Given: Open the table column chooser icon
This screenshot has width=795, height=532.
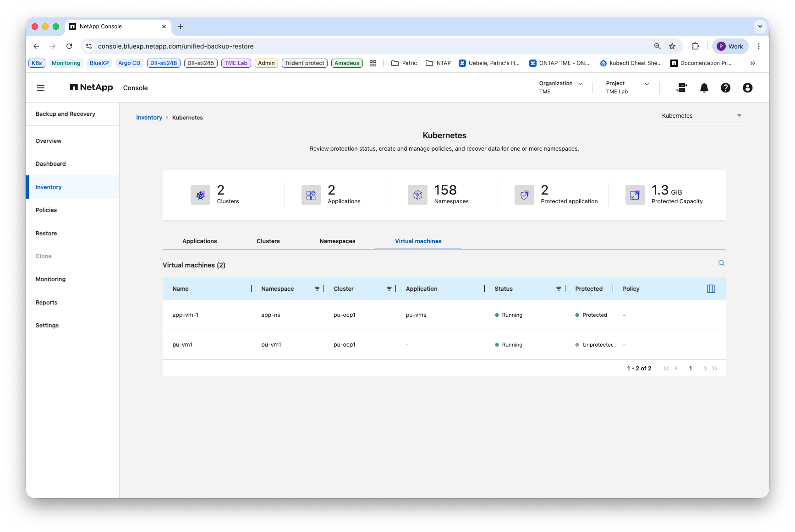Looking at the screenshot, I should (x=711, y=289).
